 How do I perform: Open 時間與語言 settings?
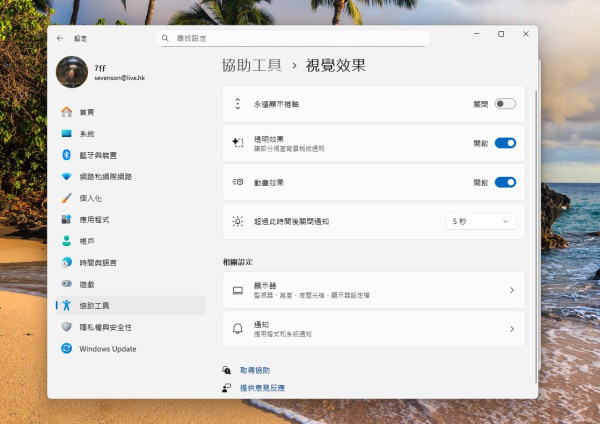131,262
